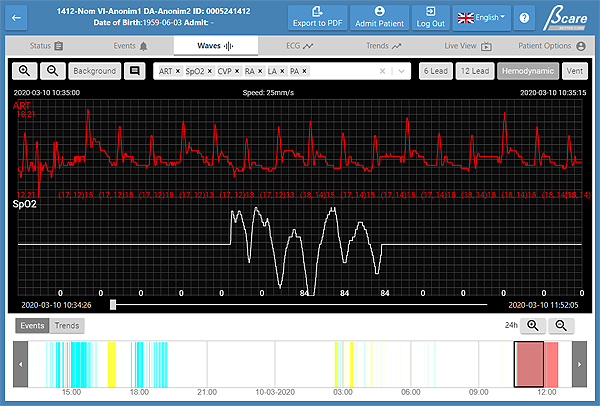
Task: Click the selected red event block near 12:00
Action: click(529, 364)
